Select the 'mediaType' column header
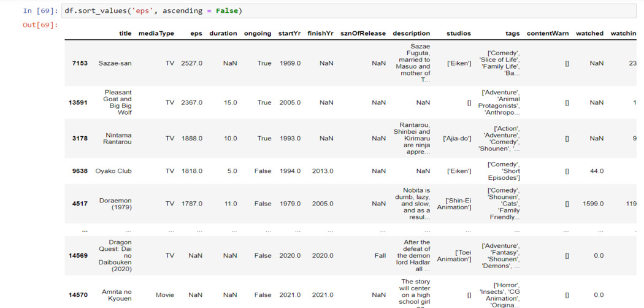 tap(156, 34)
